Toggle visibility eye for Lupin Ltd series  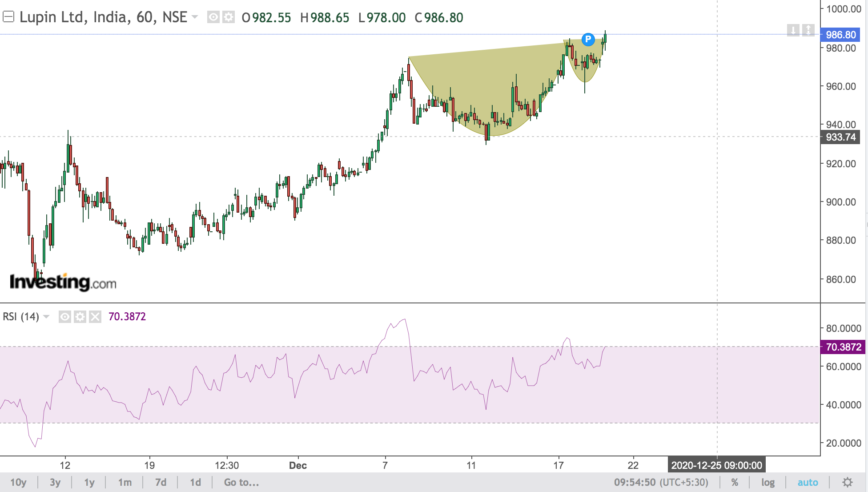[213, 17]
